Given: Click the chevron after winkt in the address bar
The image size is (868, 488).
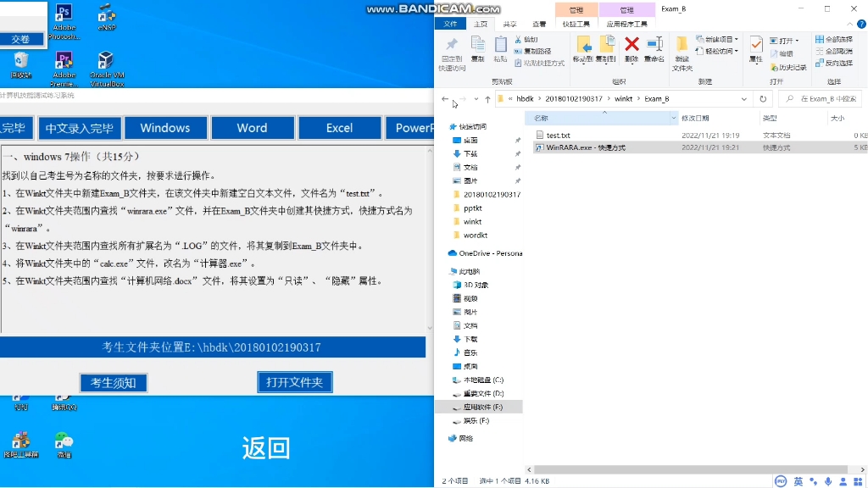Looking at the screenshot, I should 637,98.
